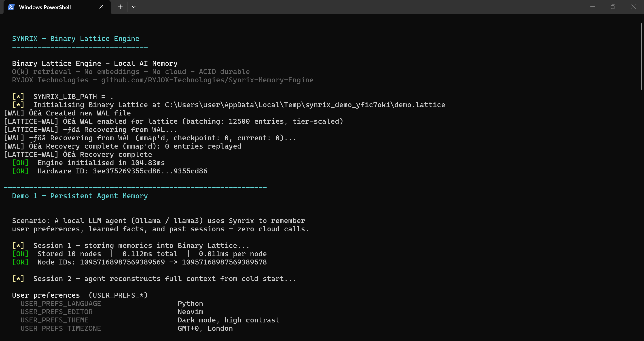Click the PowerShell icon in the tab
The image size is (644, 341).
[x=11, y=7]
